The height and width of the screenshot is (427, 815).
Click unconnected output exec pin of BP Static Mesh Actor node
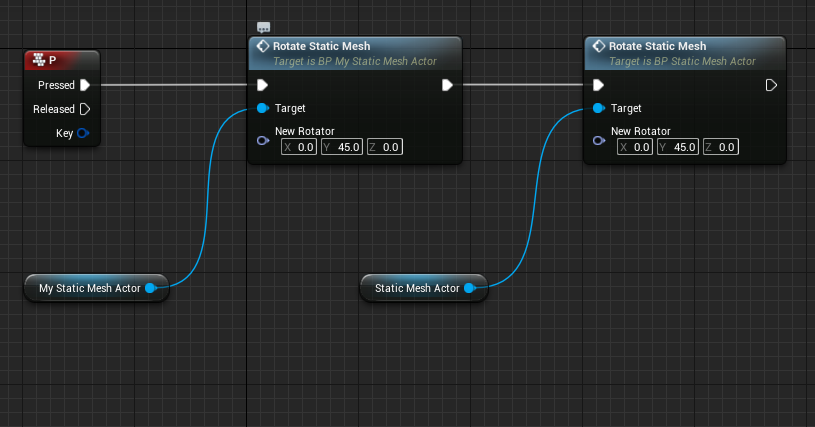(x=771, y=85)
